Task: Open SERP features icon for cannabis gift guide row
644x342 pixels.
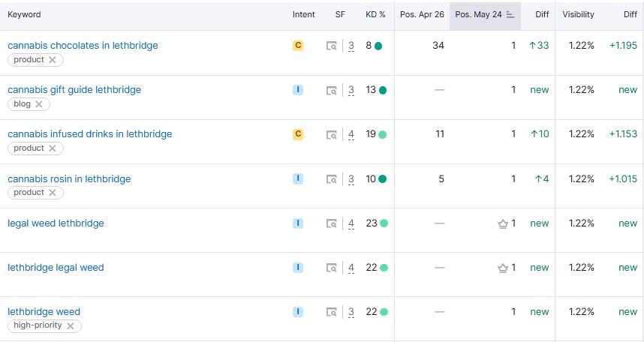Action: 332,91
